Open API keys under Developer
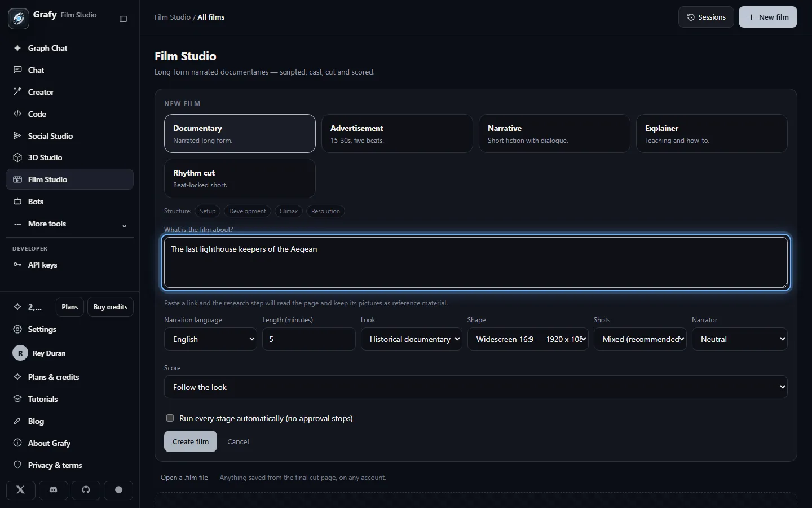The height and width of the screenshot is (508, 812). pos(69,265)
